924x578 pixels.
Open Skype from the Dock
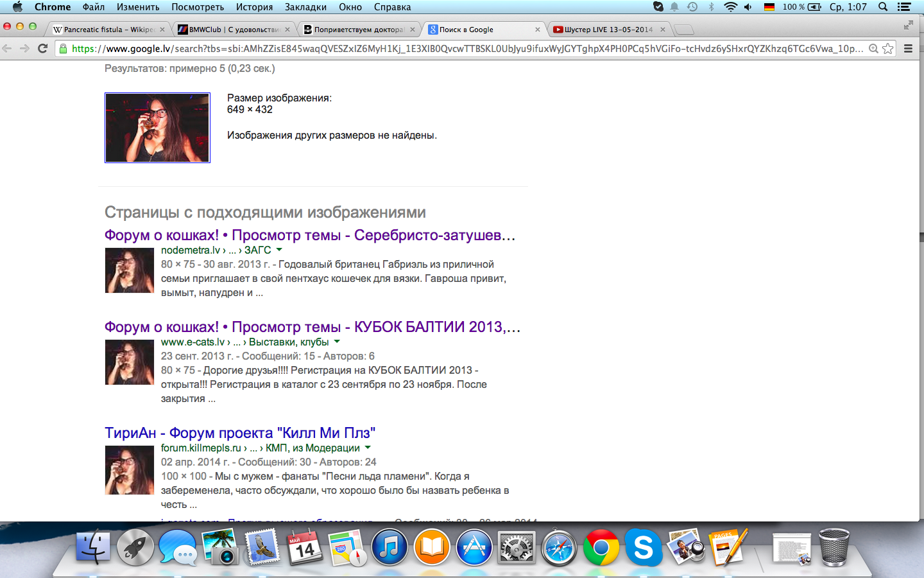click(x=644, y=547)
